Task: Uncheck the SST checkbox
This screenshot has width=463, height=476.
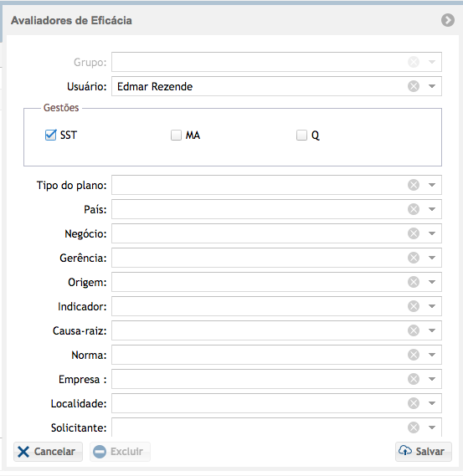Action: (51, 135)
